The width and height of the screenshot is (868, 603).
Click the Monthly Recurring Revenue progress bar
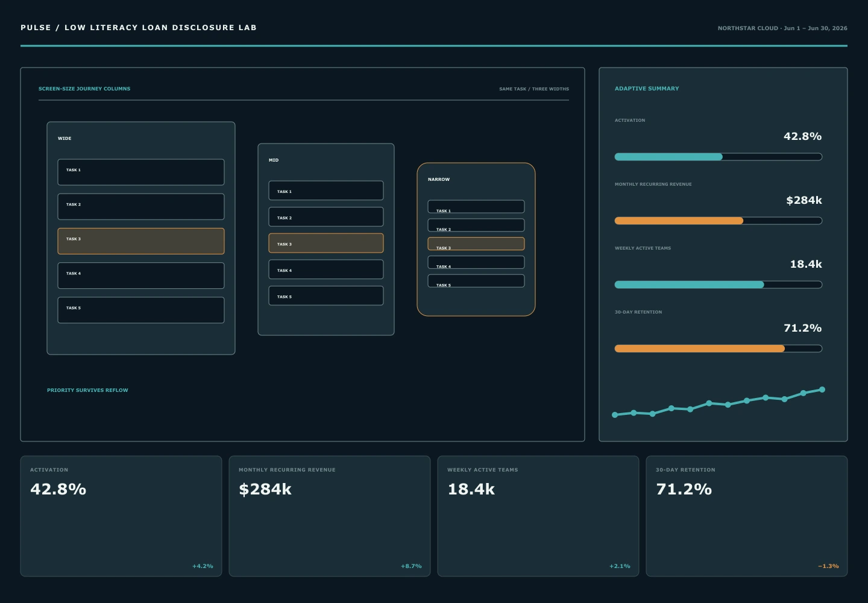tap(719, 221)
